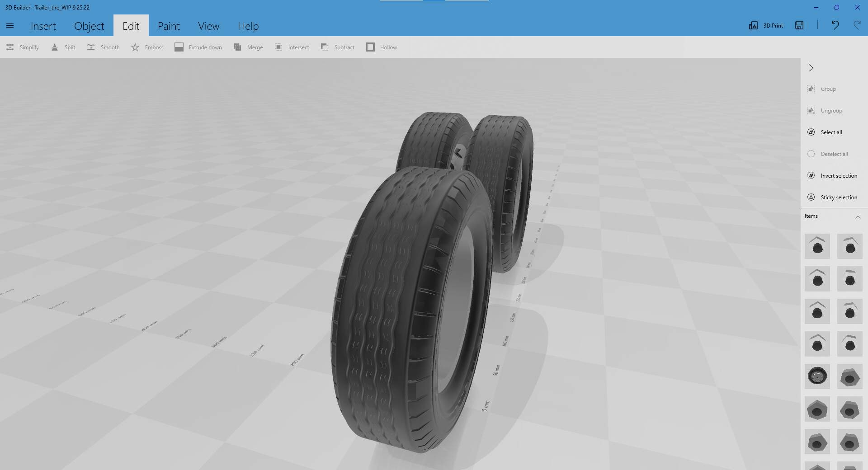Collapse the right side panel chevron
The height and width of the screenshot is (470, 868).
(x=811, y=68)
